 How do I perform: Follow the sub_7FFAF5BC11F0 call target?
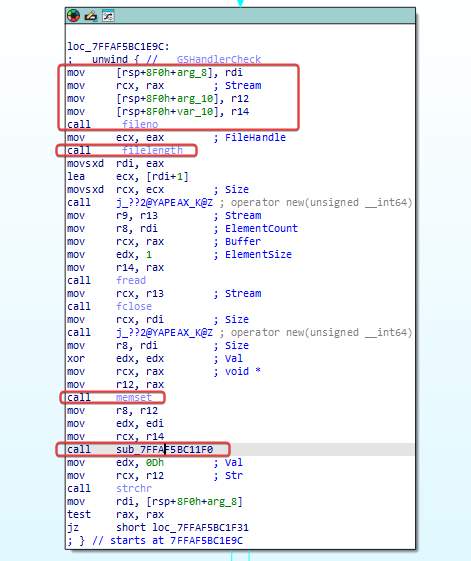click(x=165, y=449)
